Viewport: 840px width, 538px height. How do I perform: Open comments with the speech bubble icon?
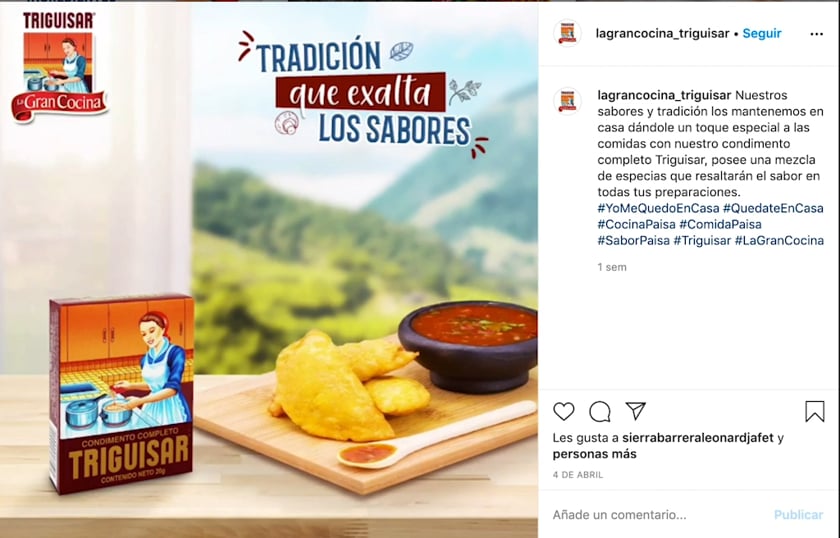pos(599,412)
